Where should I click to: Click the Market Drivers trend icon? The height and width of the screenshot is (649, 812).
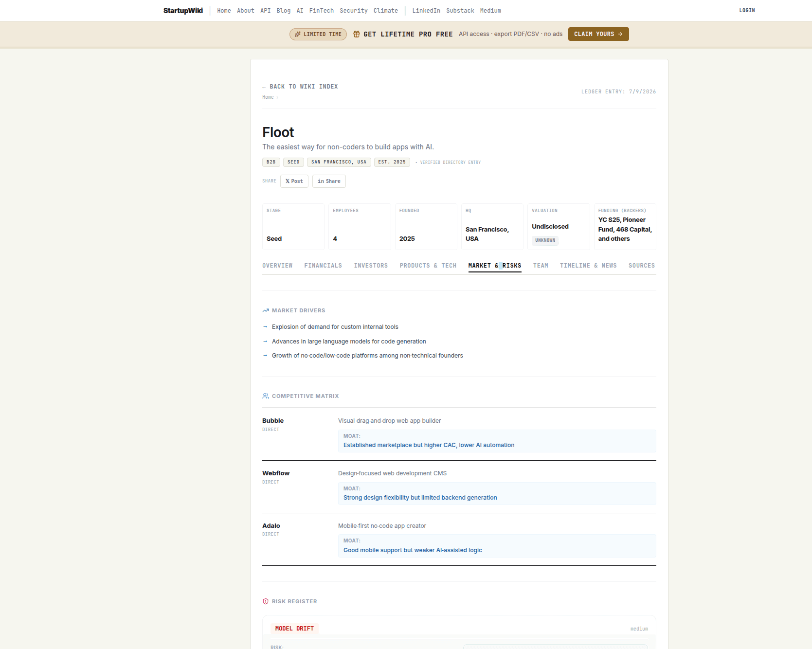pyautogui.click(x=266, y=310)
